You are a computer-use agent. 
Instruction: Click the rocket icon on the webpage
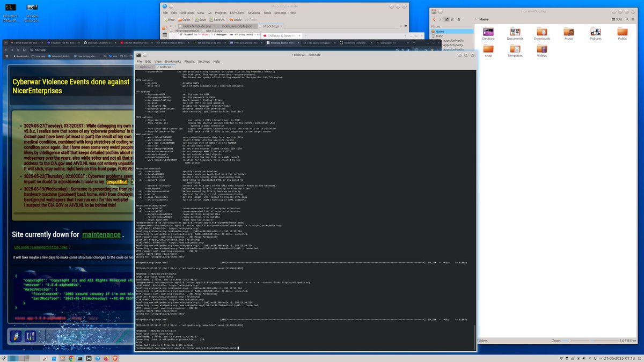(x=16, y=336)
